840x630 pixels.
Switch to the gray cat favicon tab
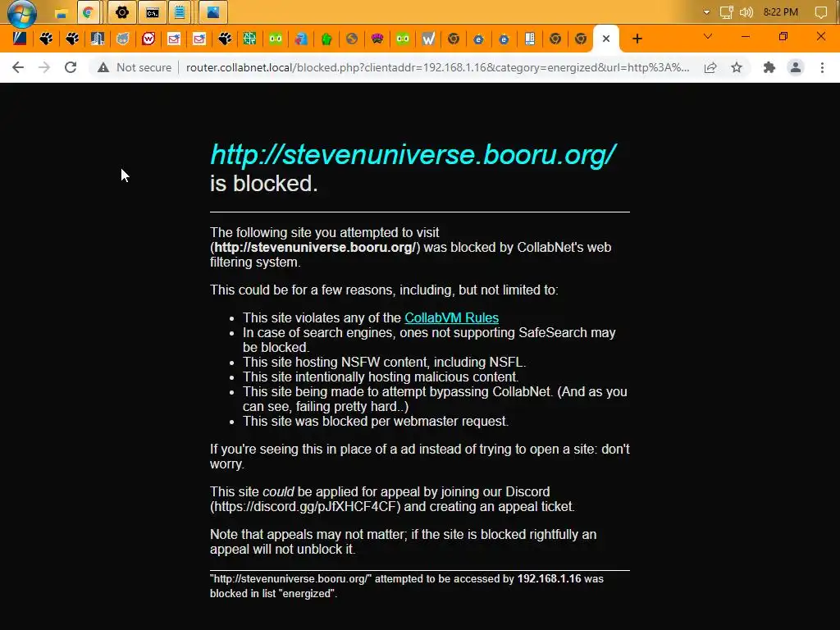click(x=123, y=39)
